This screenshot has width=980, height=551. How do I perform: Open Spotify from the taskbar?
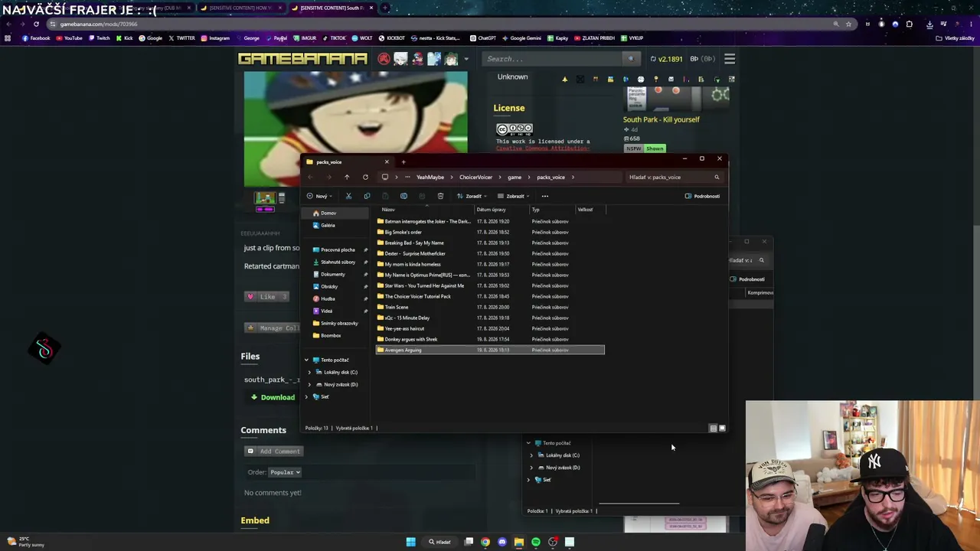pyautogui.click(x=536, y=542)
